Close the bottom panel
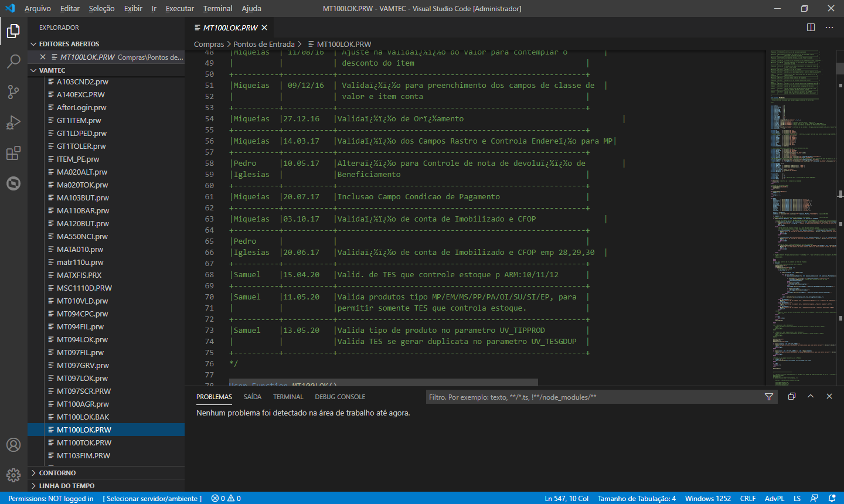Viewport: 844px width, 504px height. (829, 397)
